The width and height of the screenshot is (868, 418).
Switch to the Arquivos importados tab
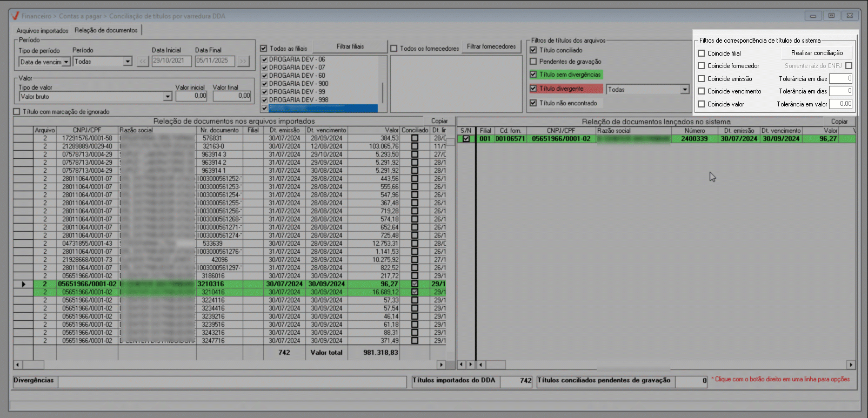42,31
